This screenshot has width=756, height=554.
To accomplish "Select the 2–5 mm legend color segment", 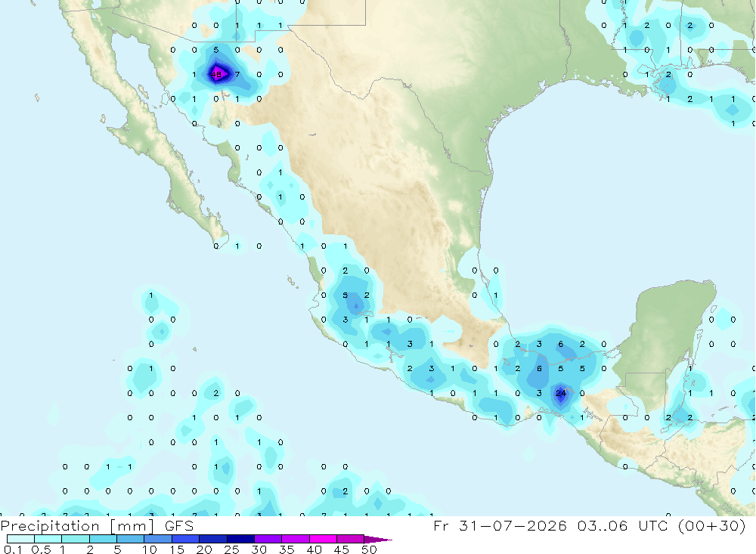I will pyautogui.click(x=103, y=539).
